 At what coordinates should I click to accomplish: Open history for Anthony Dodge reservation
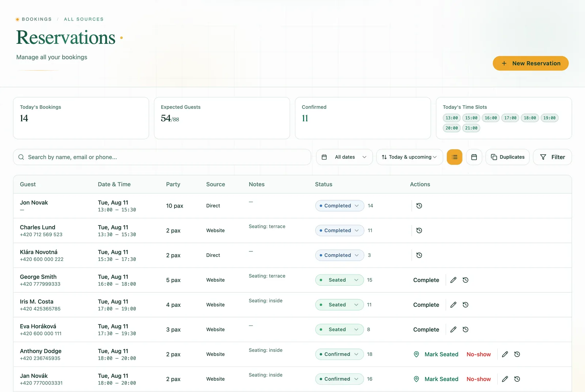coord(517,354)
